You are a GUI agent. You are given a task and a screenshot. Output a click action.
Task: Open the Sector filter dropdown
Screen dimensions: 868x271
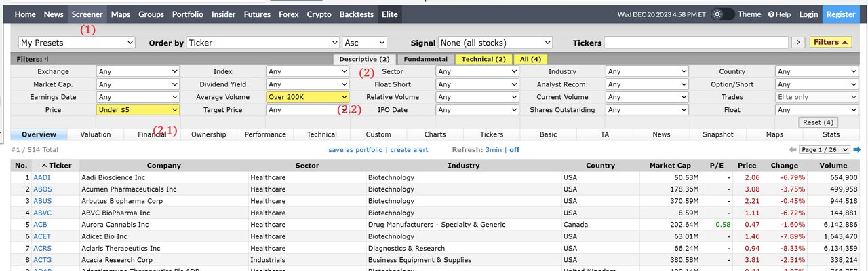(477, 71)
